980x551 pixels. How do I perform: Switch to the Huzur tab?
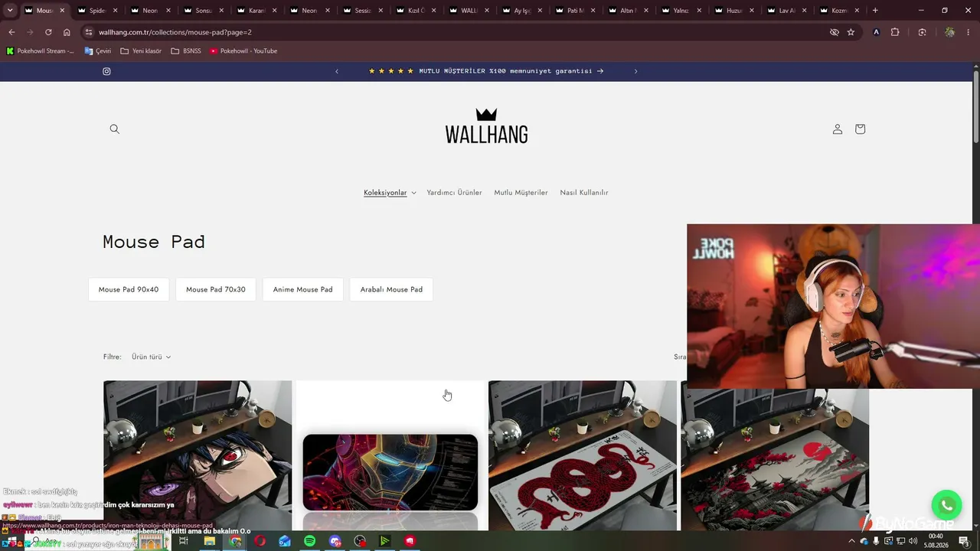pos(734,11)
